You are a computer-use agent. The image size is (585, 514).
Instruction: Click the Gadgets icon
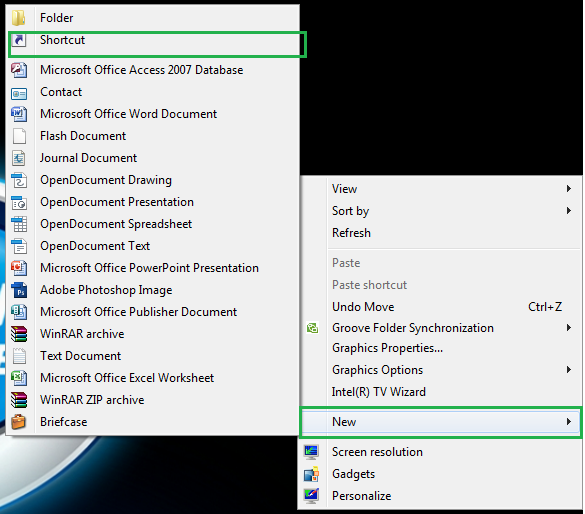point(311,474)
